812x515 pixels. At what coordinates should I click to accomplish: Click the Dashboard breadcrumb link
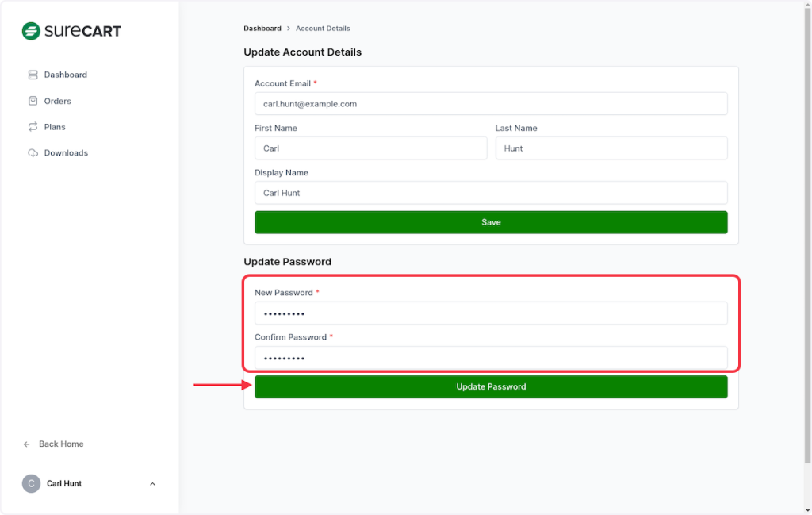(262, 29)
